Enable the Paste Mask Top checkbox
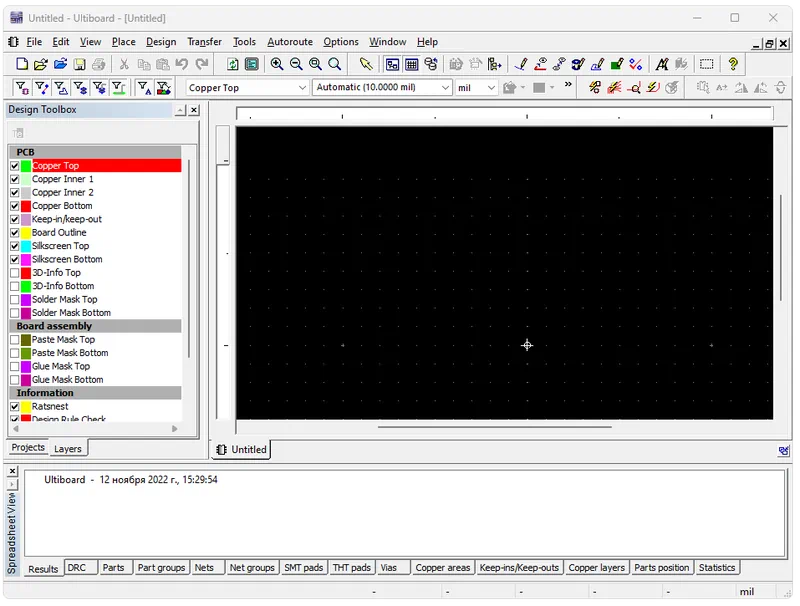The image size is (800, 606). click(15, 340)
